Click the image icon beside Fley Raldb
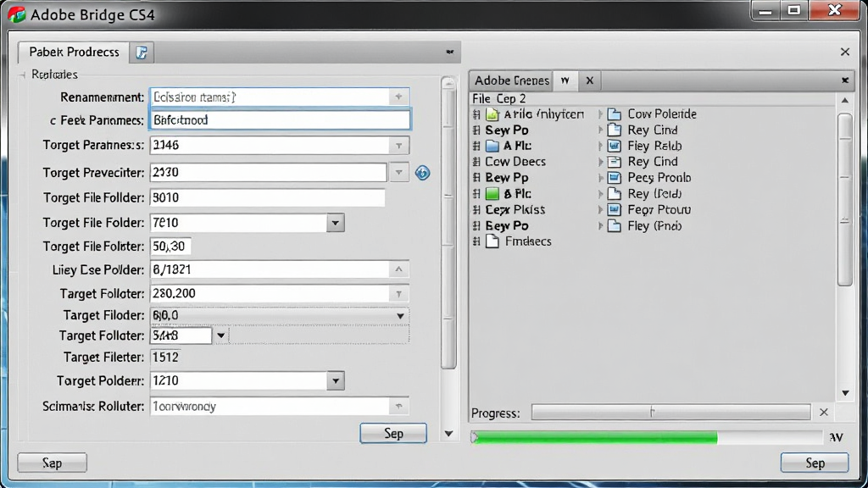Screen dimensions: 868x488 tap(614, 146)
